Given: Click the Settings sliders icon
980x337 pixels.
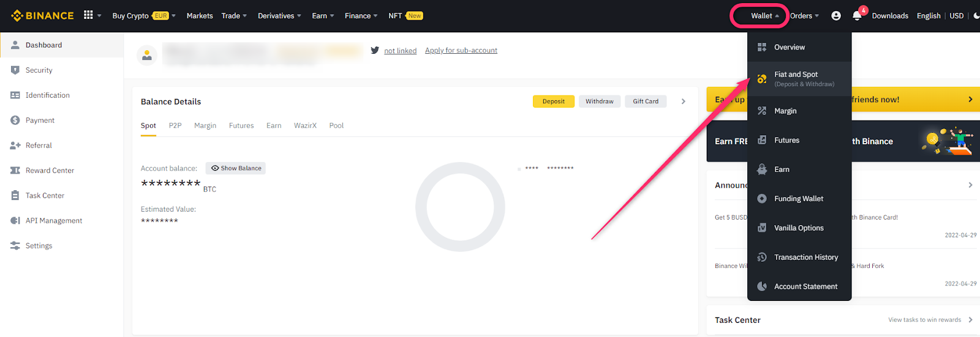Looking at the screenshot, I should pos(15,246).
